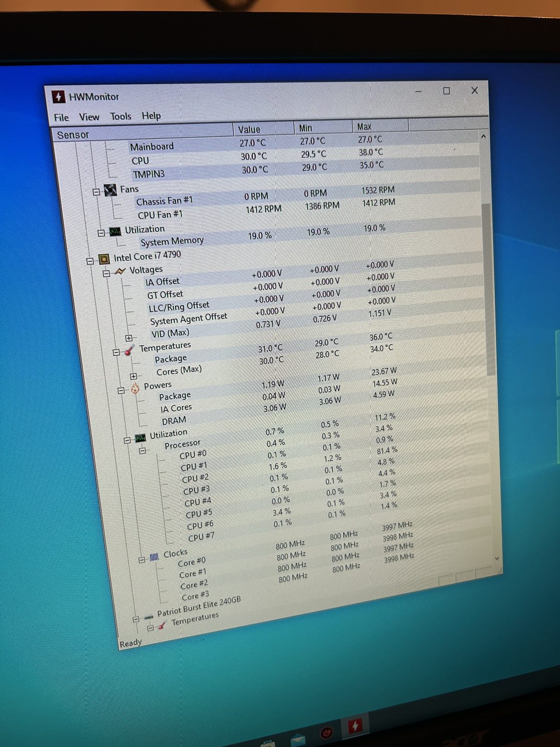Image resolution: width=560 pixels, height=747 pixels.
Task: Click the icon of the Utilization node above System Memory
Action: coord(115,231)
